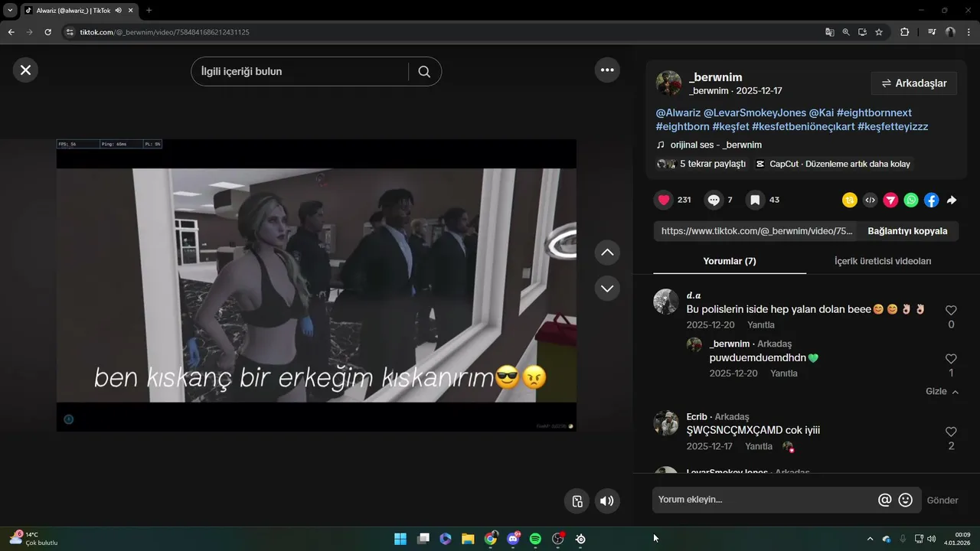Screen dimensions: 980x551
Task: Collapse replies with Gizle
Action: click(x=942, y=391)
